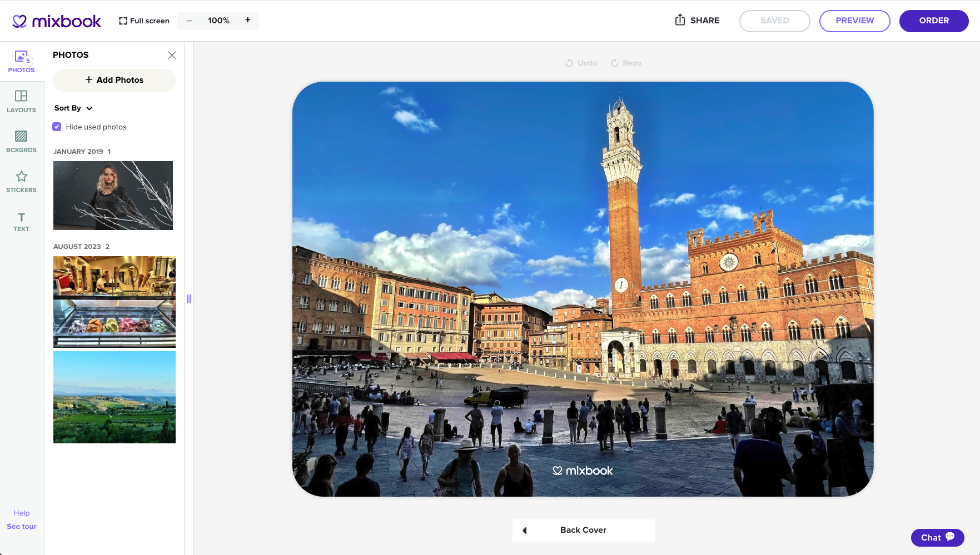The height and width of the screenshot is (555, 980).
Task: Decrease zoom with minus button
Action: click(189, 21)
